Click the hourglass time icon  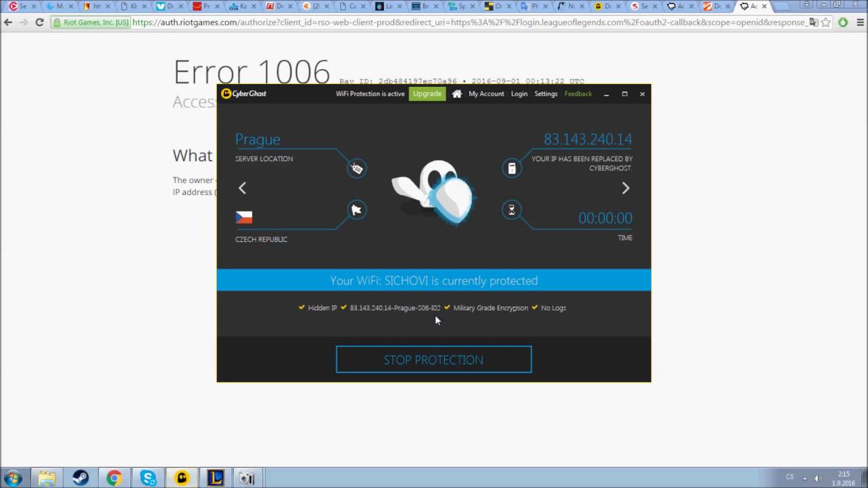[x=512, y=210]
